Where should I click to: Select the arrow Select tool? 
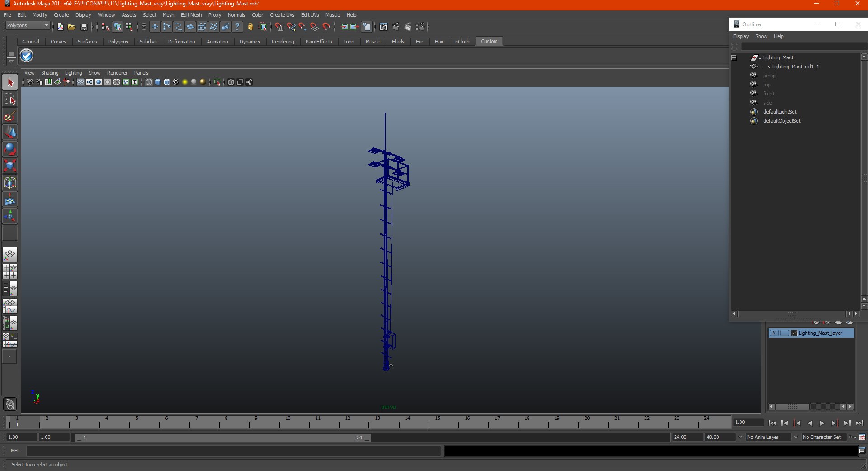(10, 82)
